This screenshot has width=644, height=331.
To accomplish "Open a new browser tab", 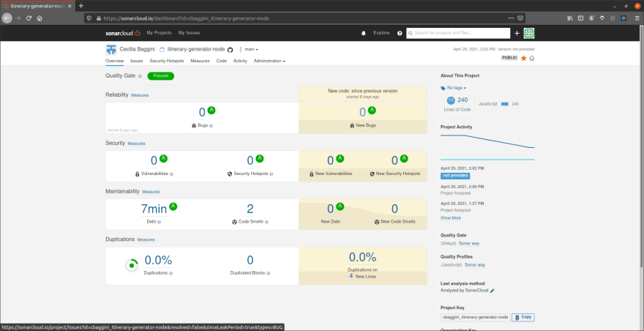I will (81, 6).
